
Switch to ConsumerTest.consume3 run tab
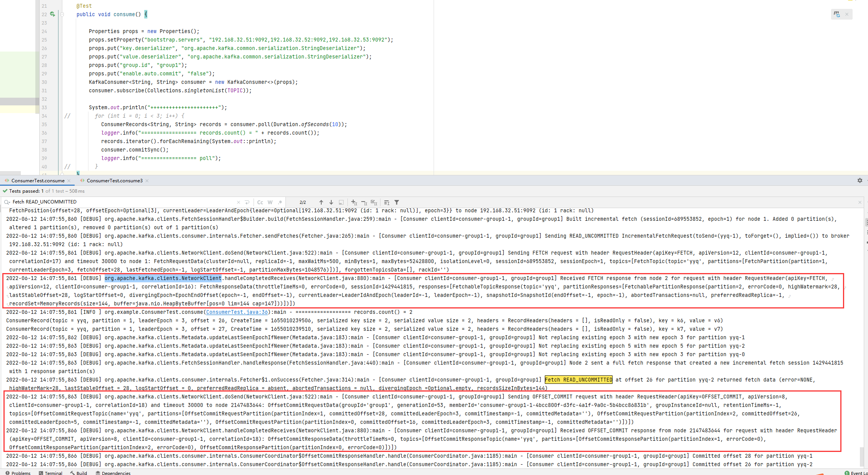(114, 181)
